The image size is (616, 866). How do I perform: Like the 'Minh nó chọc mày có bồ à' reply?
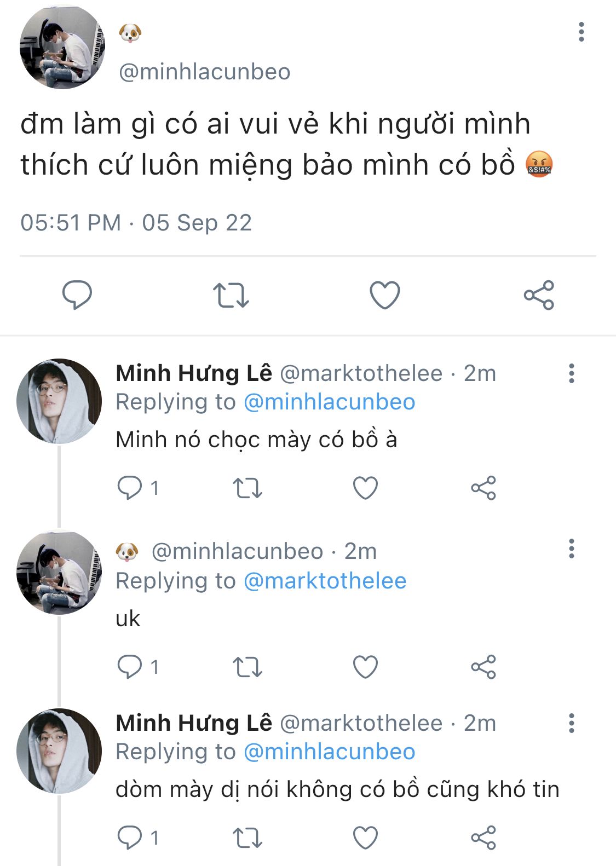(365, 488)
